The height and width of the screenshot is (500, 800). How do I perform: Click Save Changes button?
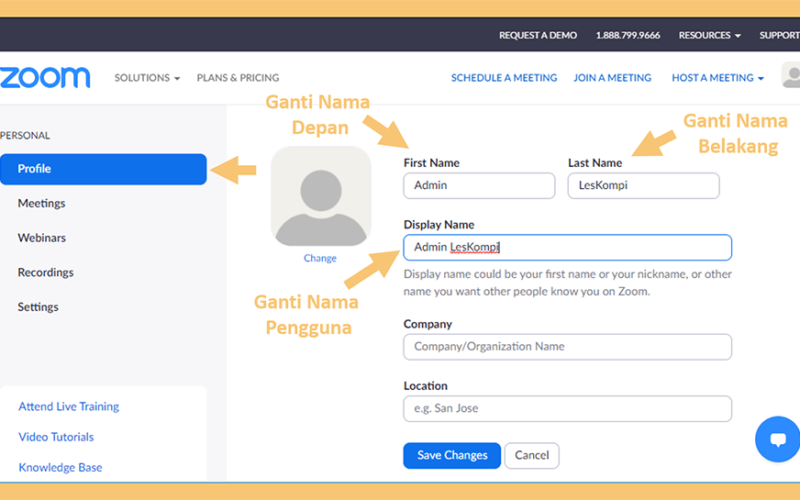[x=452, y=455]
